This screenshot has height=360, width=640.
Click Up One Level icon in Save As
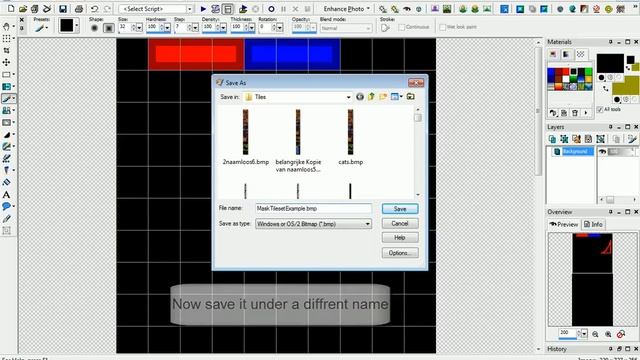coord(371,97)
